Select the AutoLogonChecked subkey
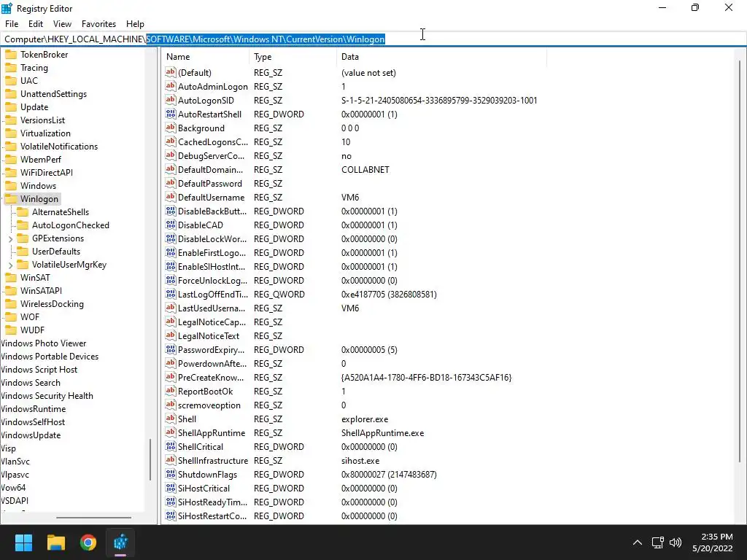The height and width of the screenshot is (560, 747). pos(71,225)
